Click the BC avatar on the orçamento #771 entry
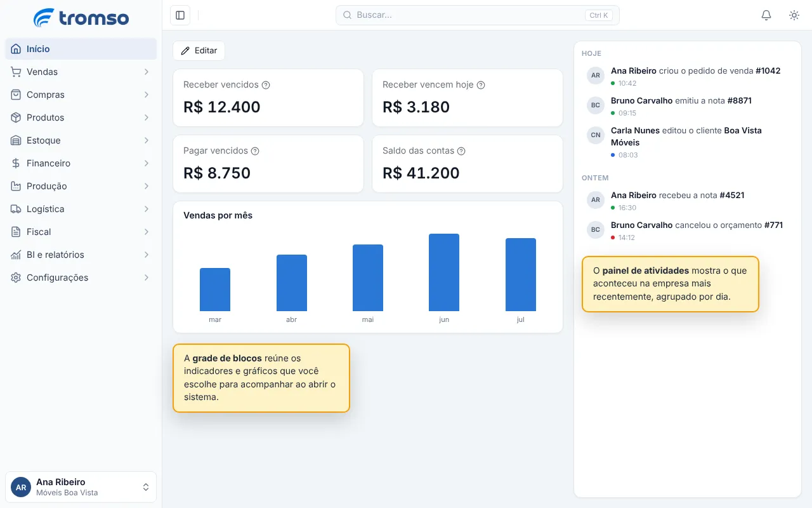812x508 pixels. click(596, 230)
